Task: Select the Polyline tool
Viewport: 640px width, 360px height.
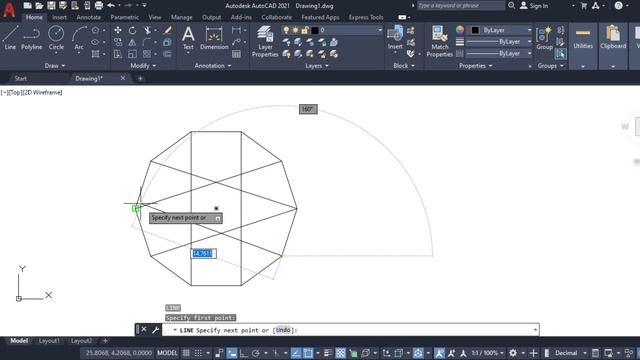Action: 31,38
